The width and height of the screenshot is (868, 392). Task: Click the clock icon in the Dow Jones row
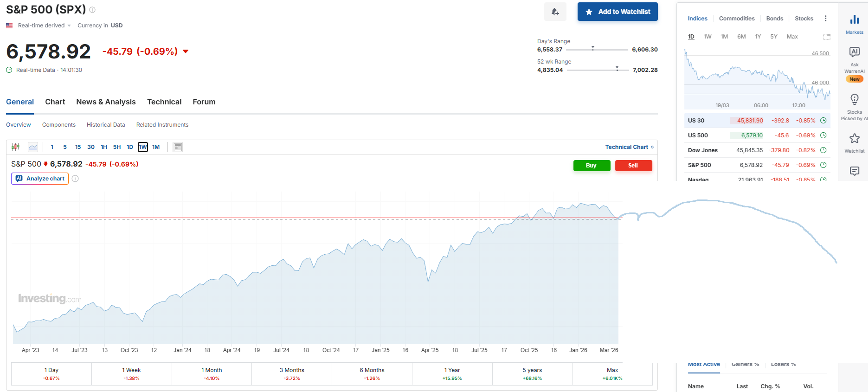point(823,150)
